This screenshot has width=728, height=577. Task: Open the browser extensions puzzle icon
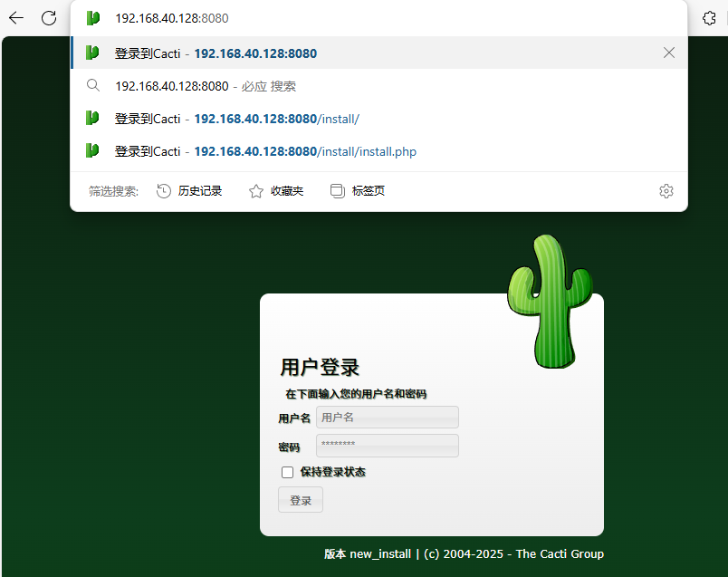click(709, 18)
